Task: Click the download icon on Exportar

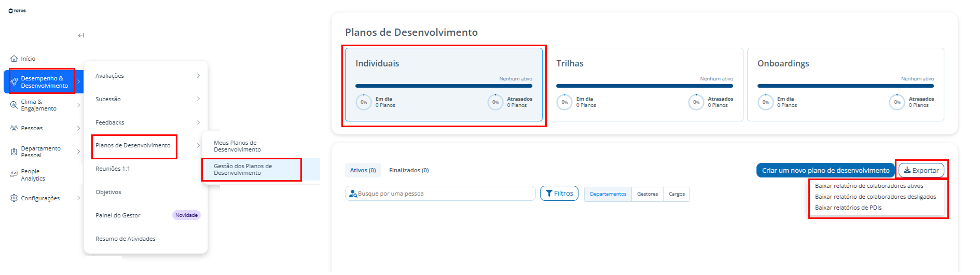Action: pyautogui.click(x=907, y=170)
